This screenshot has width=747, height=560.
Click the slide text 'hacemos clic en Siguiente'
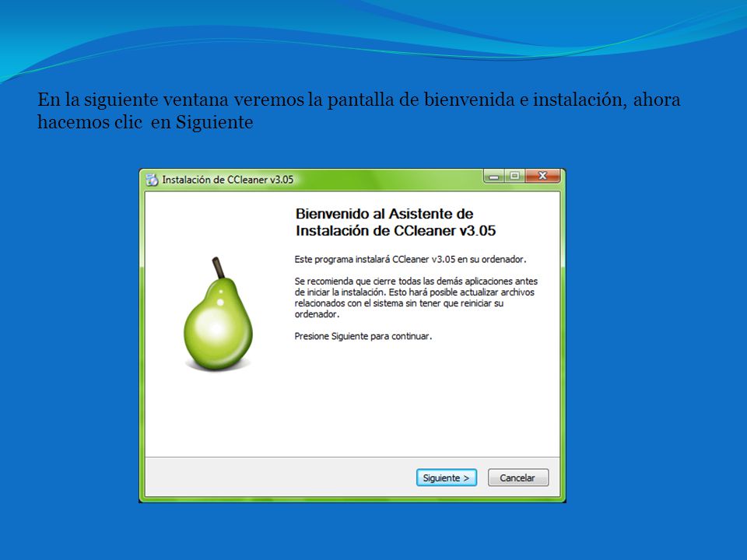(x=146, y=122)
